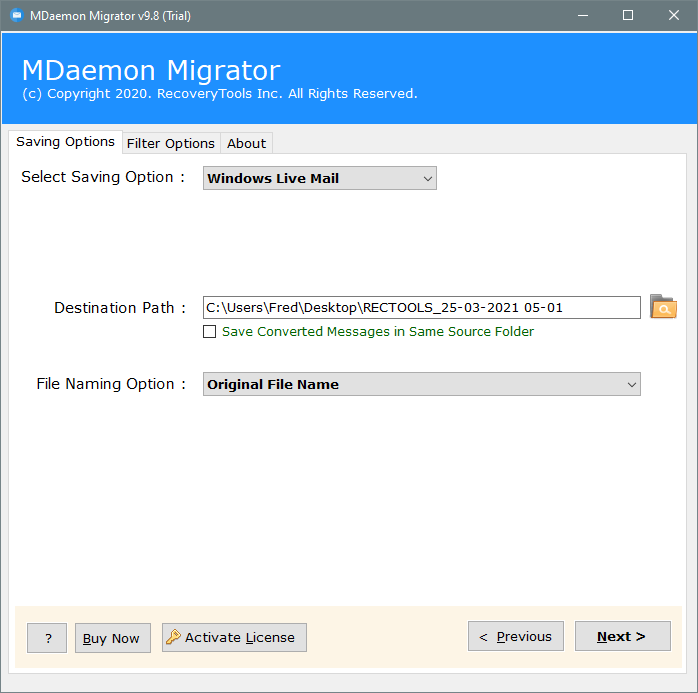Click the Buy Now button
This screenshot has height=693, width=698.
click(113, 638)
